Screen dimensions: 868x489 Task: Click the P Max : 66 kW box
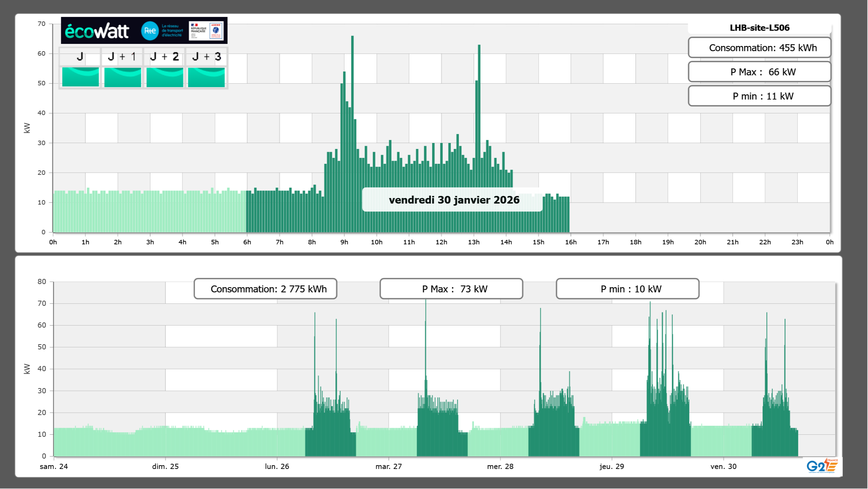[759, 72]
